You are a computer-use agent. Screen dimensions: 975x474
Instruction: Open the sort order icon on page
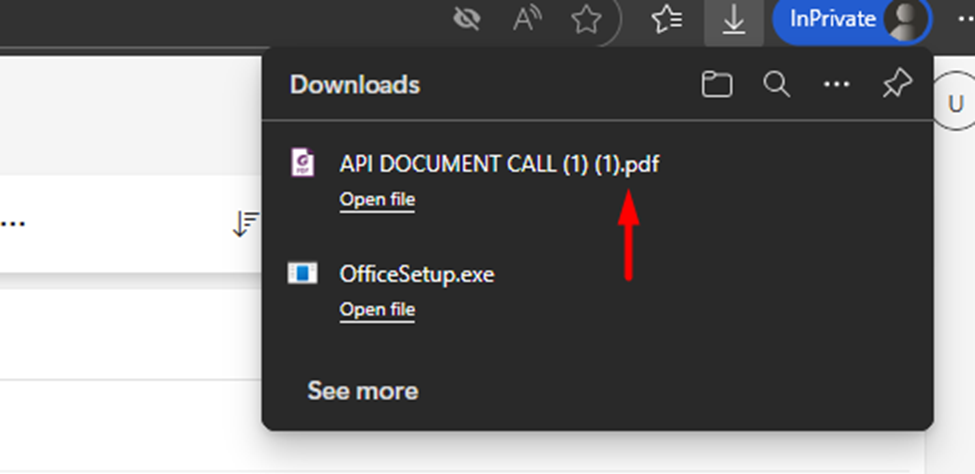click(x=245, y=224)
